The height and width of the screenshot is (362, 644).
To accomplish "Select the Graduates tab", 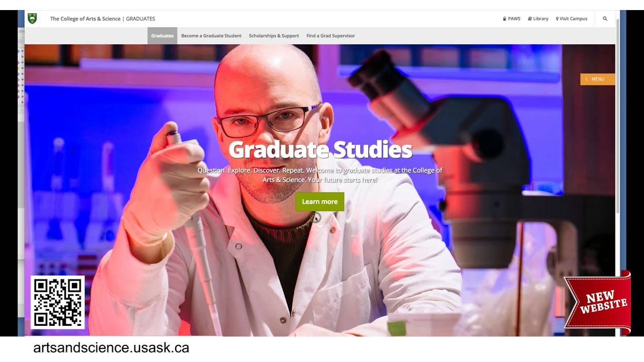I will pyautogui.click(x=162, y=36).
